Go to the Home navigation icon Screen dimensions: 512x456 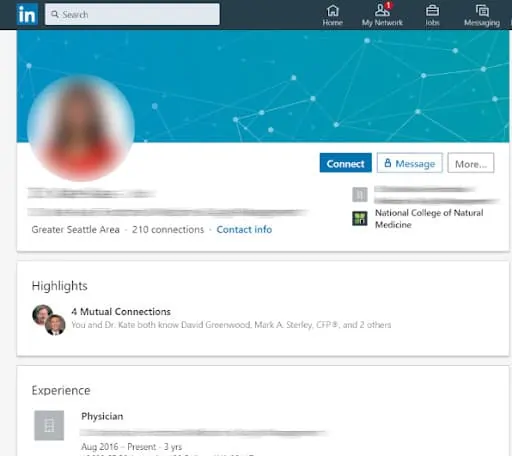click(332, 15)
